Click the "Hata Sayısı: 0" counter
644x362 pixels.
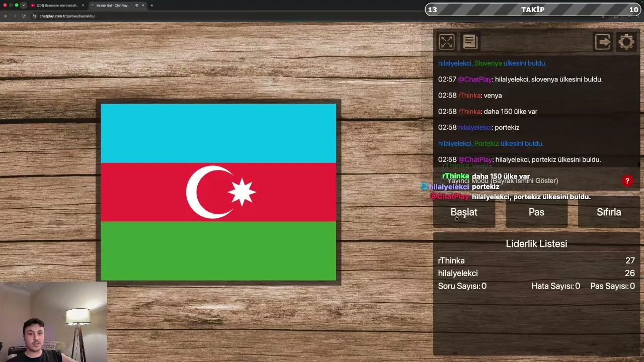[555, 286]
